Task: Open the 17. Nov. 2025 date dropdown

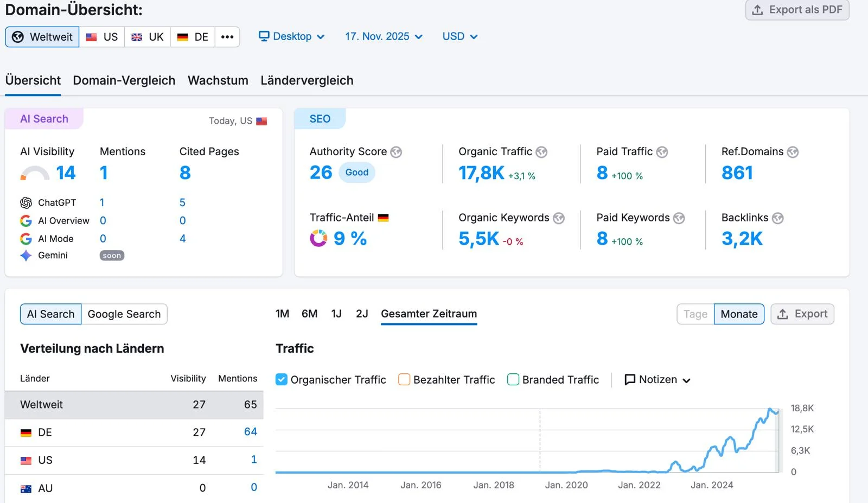Action: click(384, 36)
